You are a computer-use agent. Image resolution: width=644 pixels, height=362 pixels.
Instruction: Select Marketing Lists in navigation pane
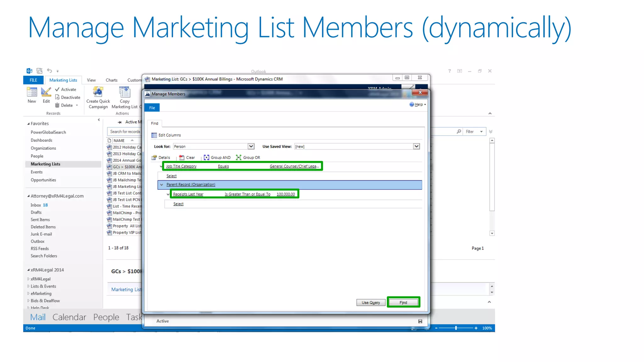click(x=63, y=164)
